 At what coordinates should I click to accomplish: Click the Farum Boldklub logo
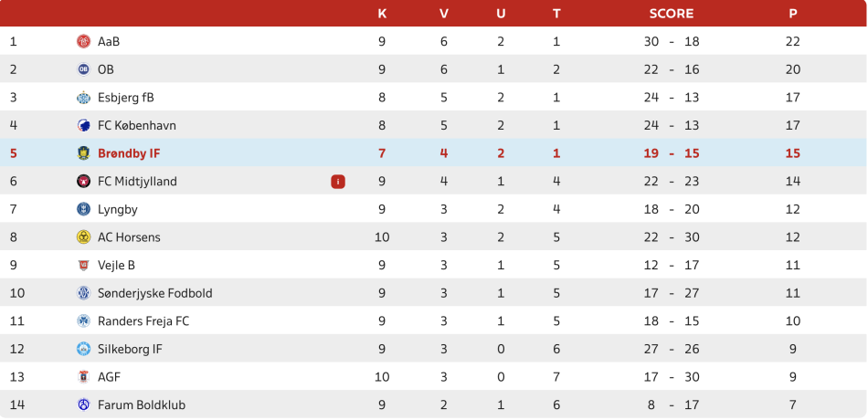pos(83,404)
